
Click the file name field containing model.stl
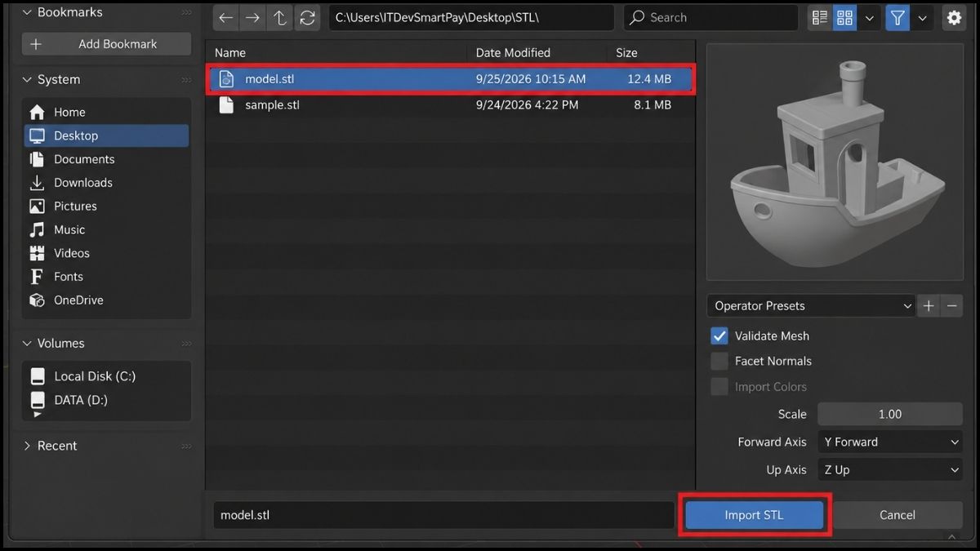click(443, 515)
